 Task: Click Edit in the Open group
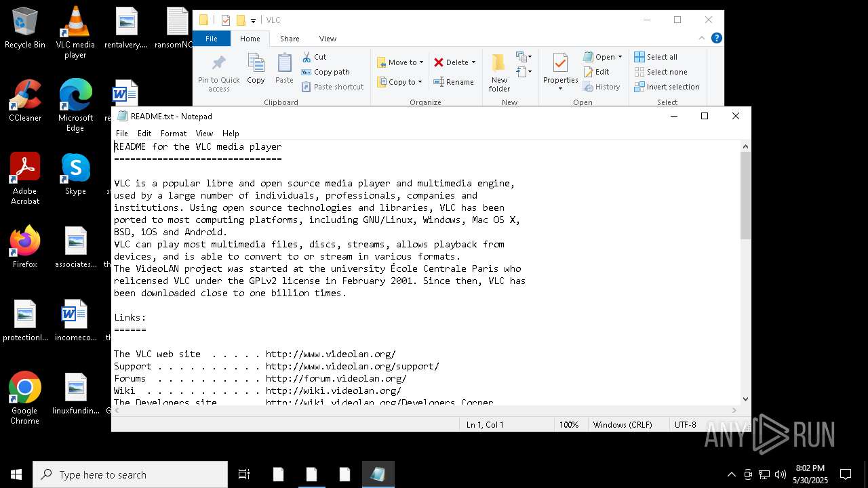tap(596, 72)
